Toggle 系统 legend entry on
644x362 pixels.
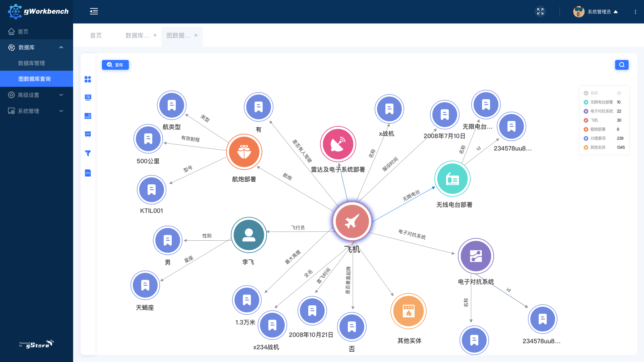(594, 93)
